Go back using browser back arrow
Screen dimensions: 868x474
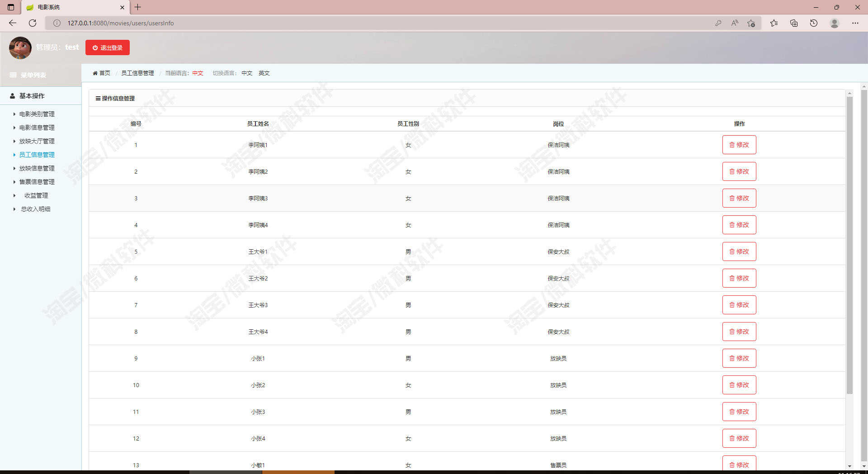[12, 23]
